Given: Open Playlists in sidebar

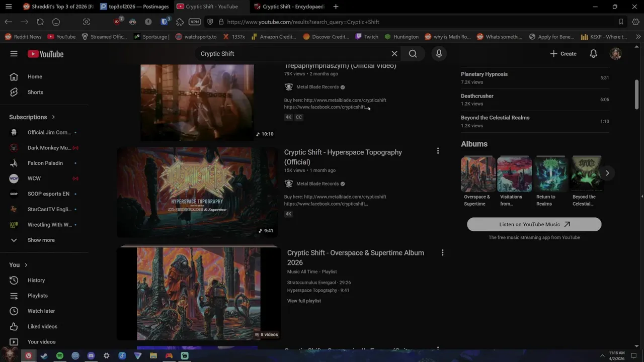Looking at the screenshot, I should 44,296.
